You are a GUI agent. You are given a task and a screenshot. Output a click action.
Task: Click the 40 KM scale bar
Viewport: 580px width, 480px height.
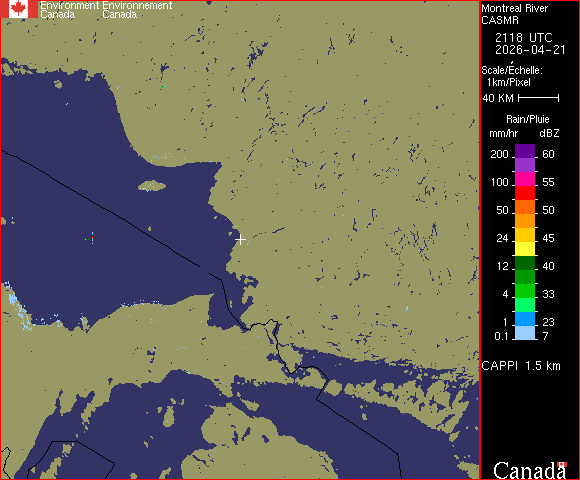point(539,98)
